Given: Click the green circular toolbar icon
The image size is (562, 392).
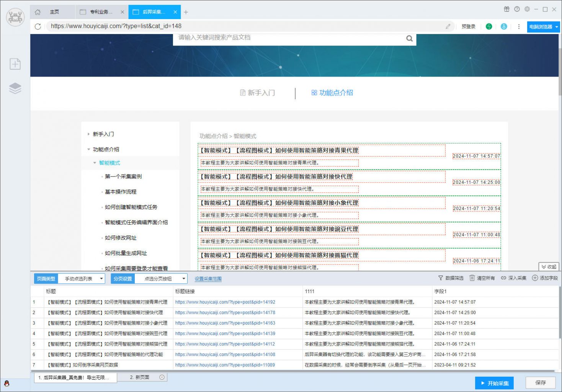Looking at the screenshot, I should point(489,26).
